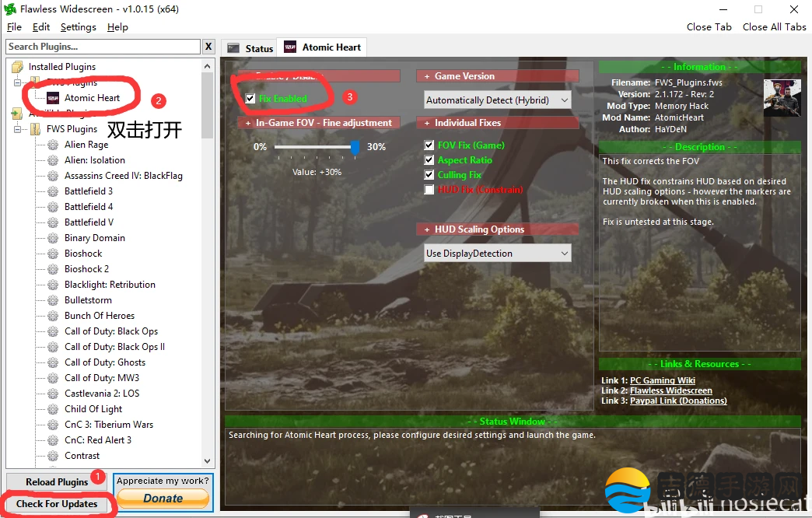Click gear icon beside Call of Duty: MW3
The image size is (812, 518).
click(x=53, y=378)
